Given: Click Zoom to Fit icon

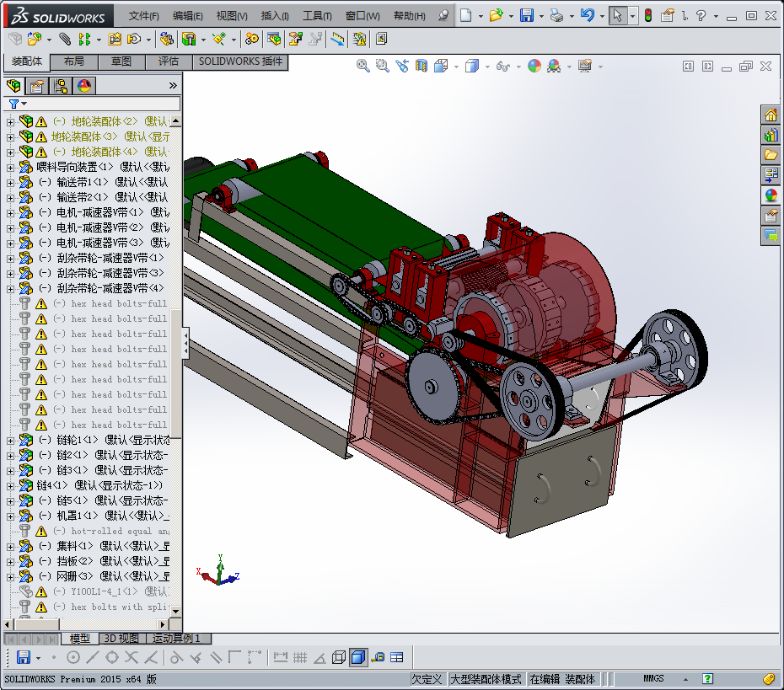Looking at the screenshot, I should tap(363, 66).
